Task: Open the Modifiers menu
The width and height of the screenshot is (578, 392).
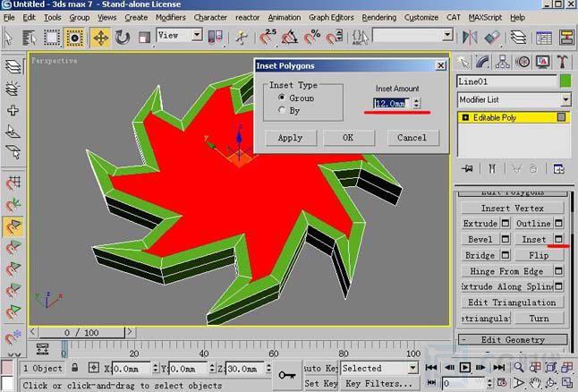Action: tap(171, 17)
